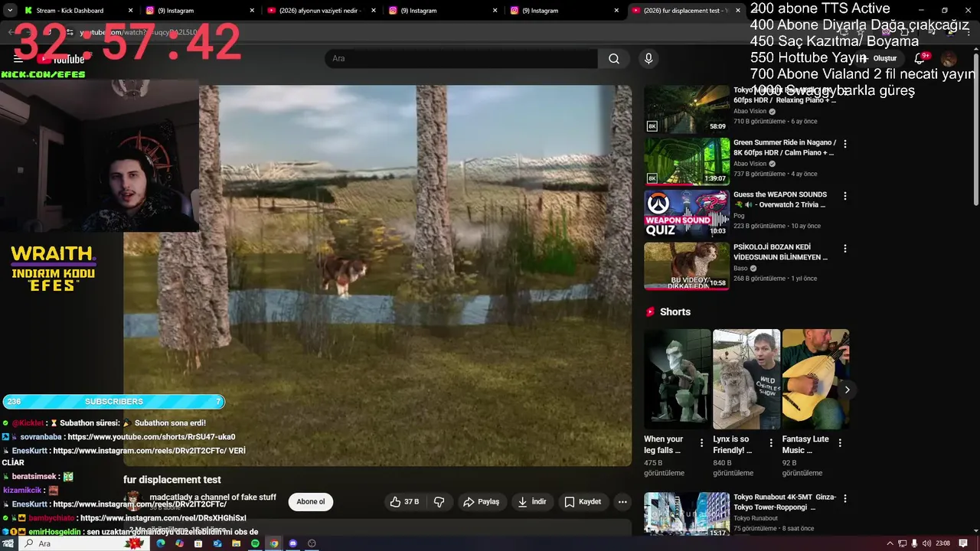Close the 'afyonun vaziyeti nedir' tab

(x=374, y=11)
